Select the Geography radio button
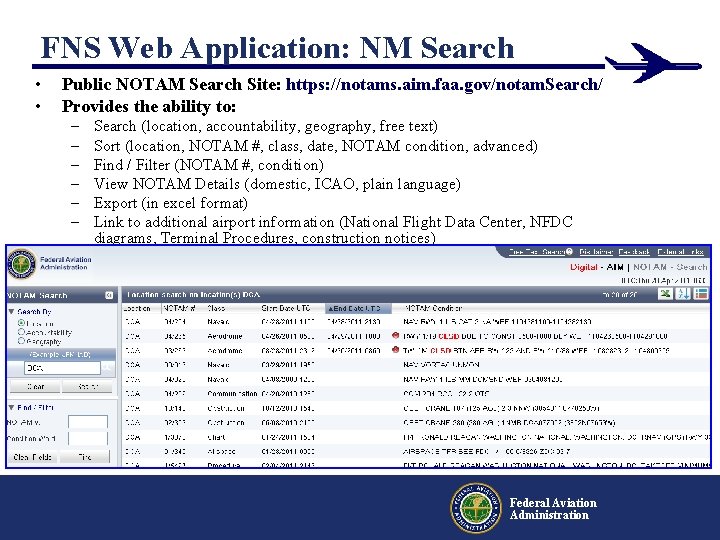Viewport: 720px width, 540px height. point(21,341)
